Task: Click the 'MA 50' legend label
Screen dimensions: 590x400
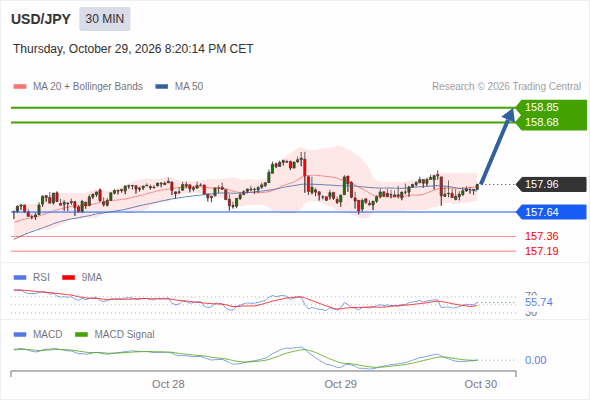Action: click(189, 87)
